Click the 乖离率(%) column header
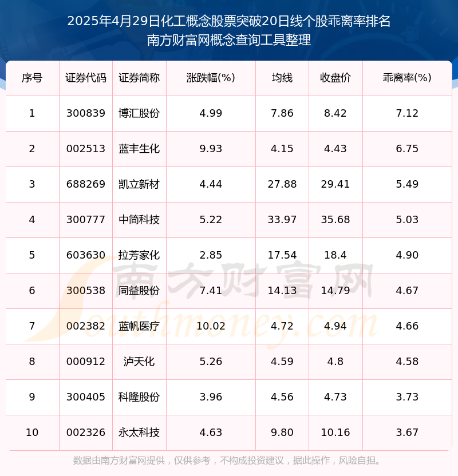This screenshot has height=476, width=458. (407, 78)
